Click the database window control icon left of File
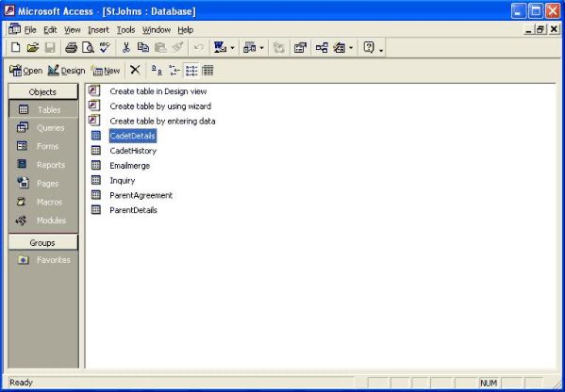The image size is (565, 392). [x=14, y=29]
